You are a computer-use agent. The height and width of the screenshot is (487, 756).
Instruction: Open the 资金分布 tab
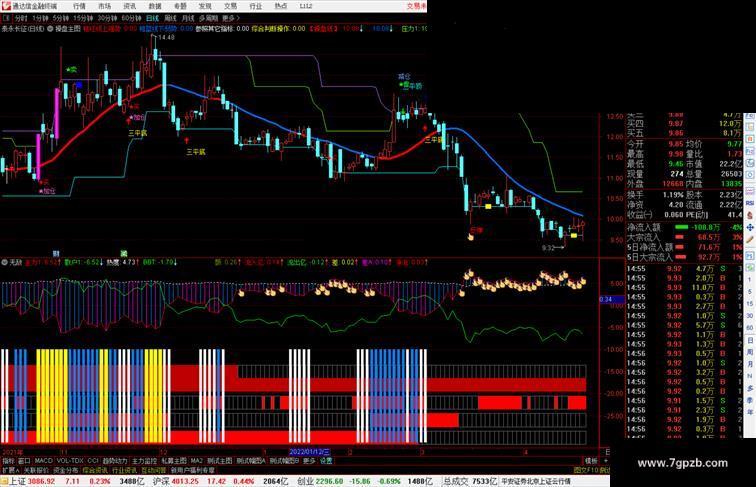(66, 470)
